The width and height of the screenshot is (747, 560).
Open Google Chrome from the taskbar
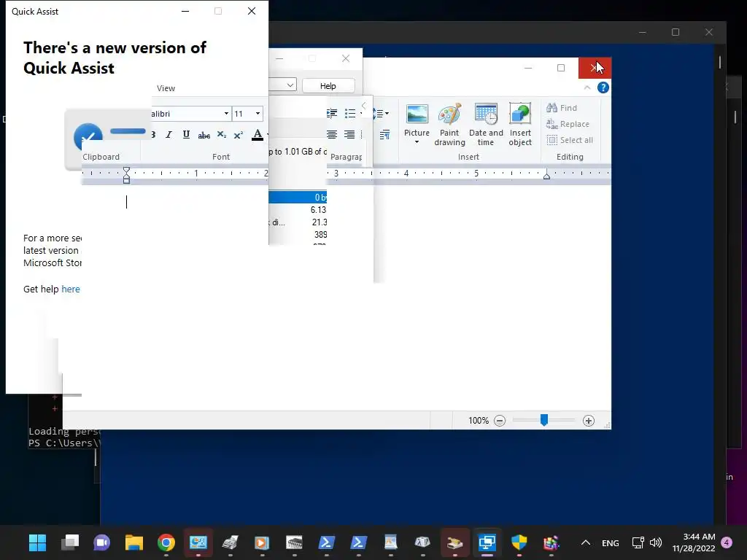tap(166, 542)
